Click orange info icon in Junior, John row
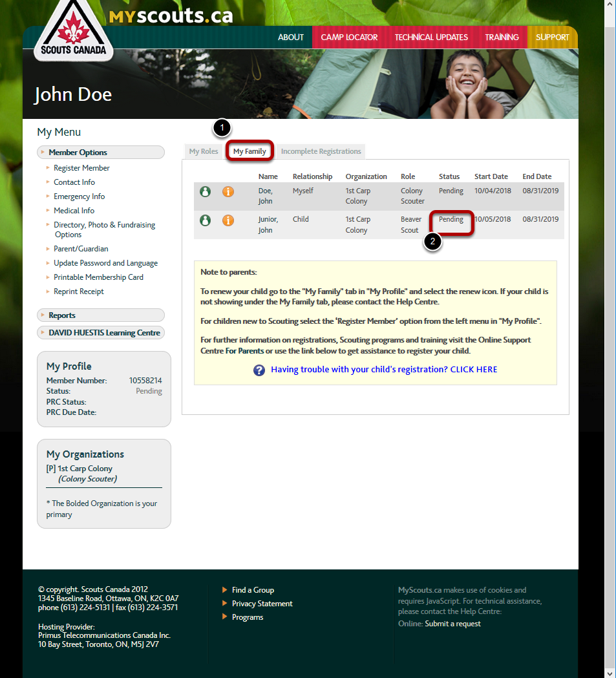This screenshot has height=678, width=616. pos(228,220)
